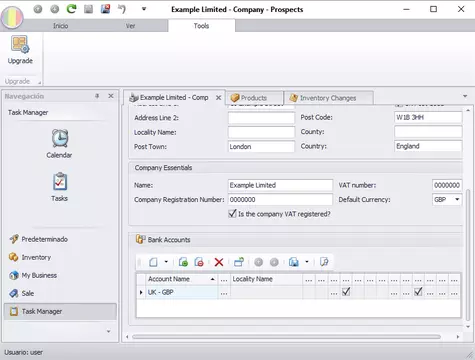
Task: Open the Calendar from Task Manager
Action: [60, 138]
